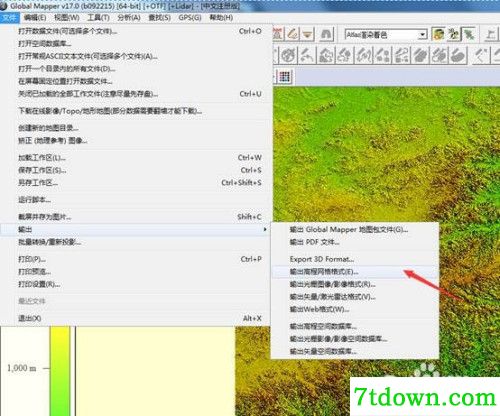Image resolution: width=500 pixels, height=416 pixels.
Task: Click the first solid gray blob icon
Action: (421, 55)
